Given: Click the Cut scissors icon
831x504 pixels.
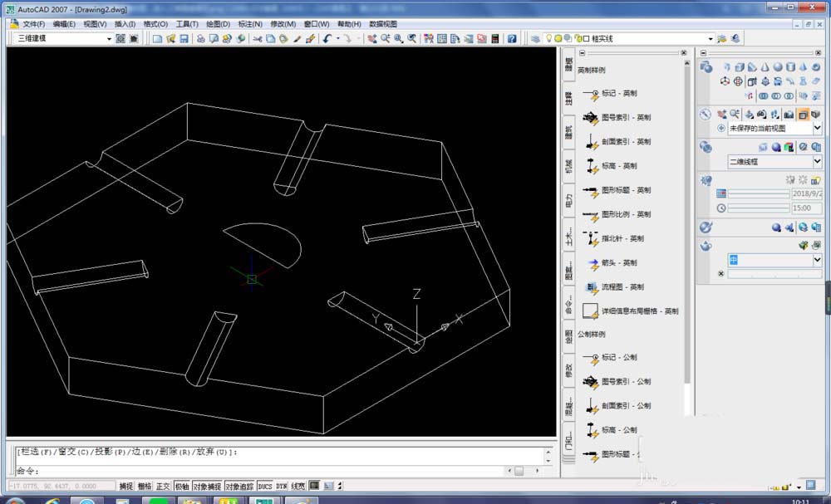Looking at the screenshot, I should [257, 39].
